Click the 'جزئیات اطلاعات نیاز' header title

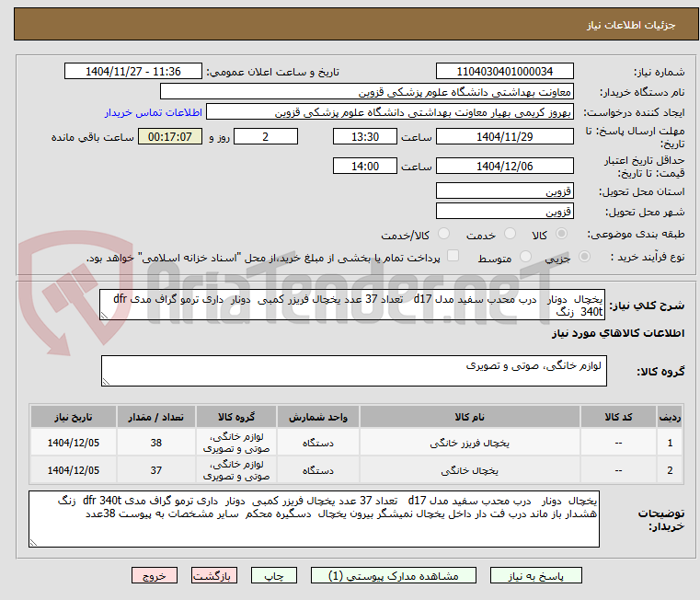tap(631, 25)
